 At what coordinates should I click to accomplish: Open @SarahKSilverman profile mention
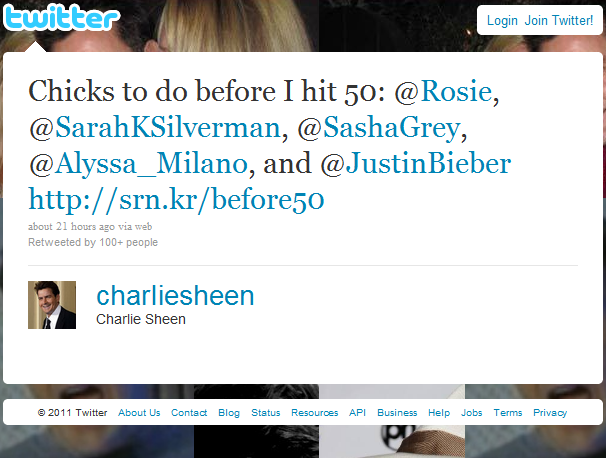[x=155, y=127]
